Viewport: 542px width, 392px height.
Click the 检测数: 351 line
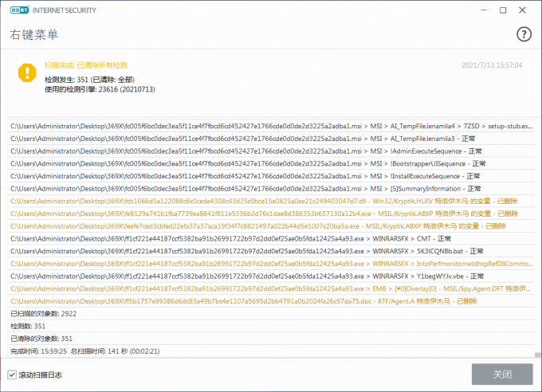tap(271, 326)
